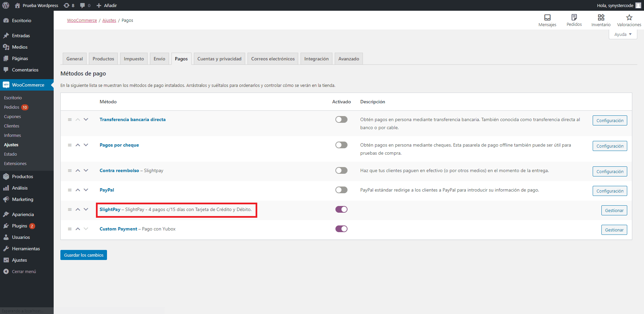Open Pedidos activity panel icon

[x=574, y=20]
